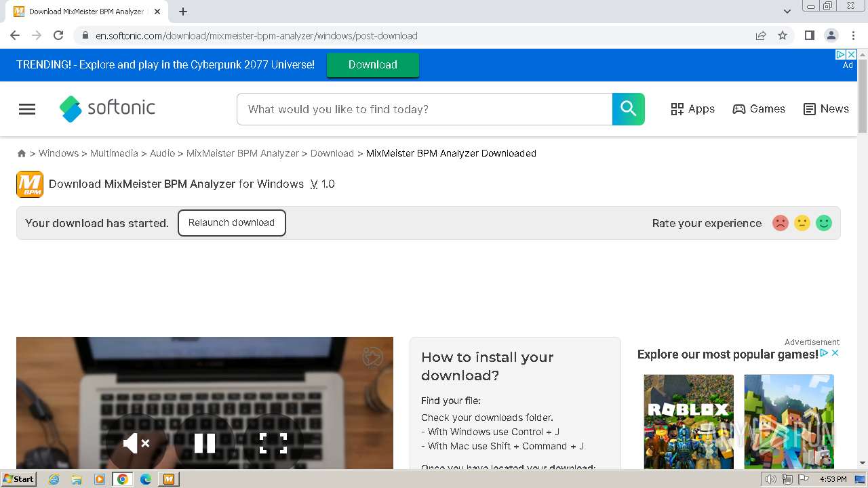Open the Softonic hamburger menu
This screenshot has width=868, height=488.
(27, 109)
